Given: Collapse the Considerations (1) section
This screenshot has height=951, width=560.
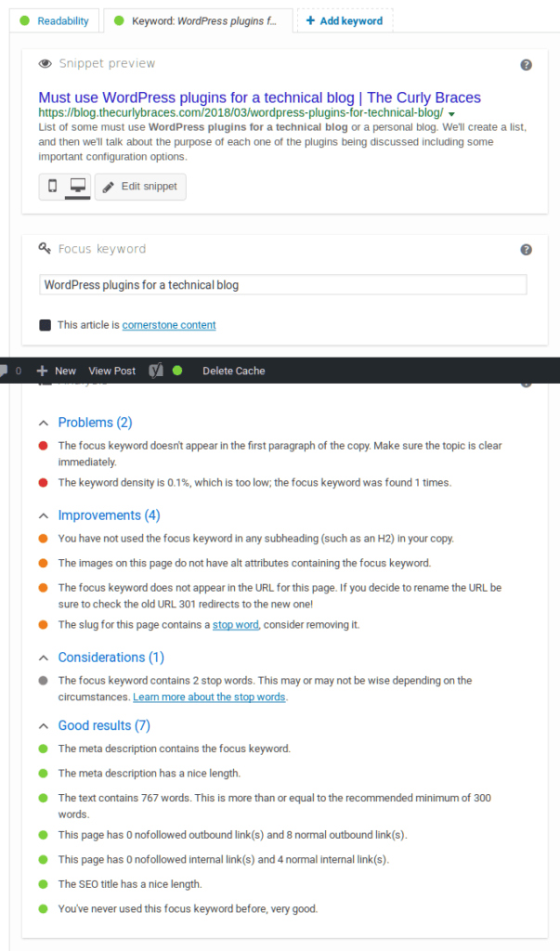Looking at the screenshot, I should [x=43, y=658].
